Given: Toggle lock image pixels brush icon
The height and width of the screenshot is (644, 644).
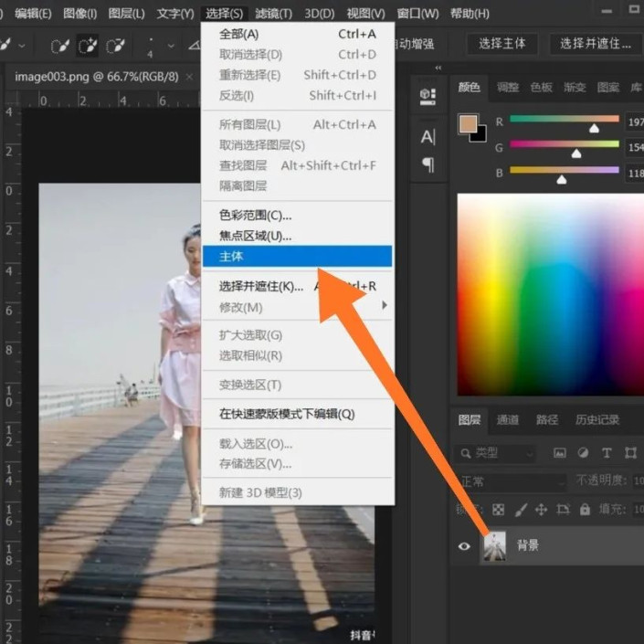Looking at the screenshot, I should tap(521, 510).
